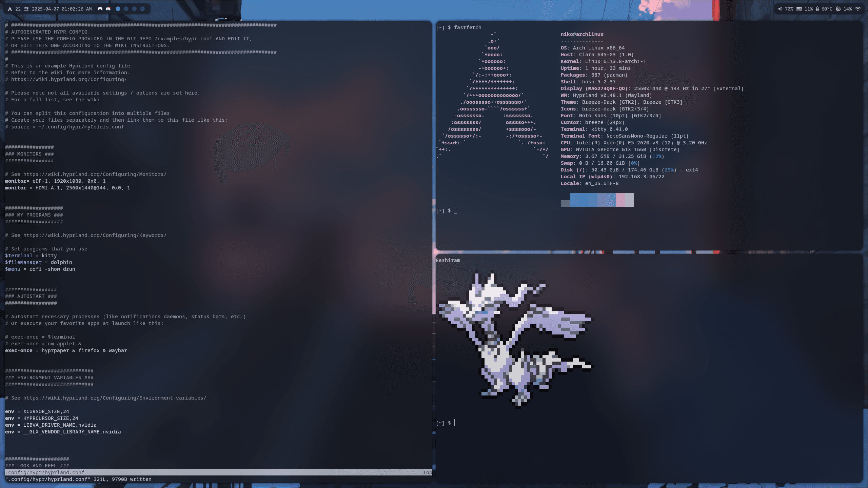Click the Arch ASCII logo in fastfetch

coord(492,95)
